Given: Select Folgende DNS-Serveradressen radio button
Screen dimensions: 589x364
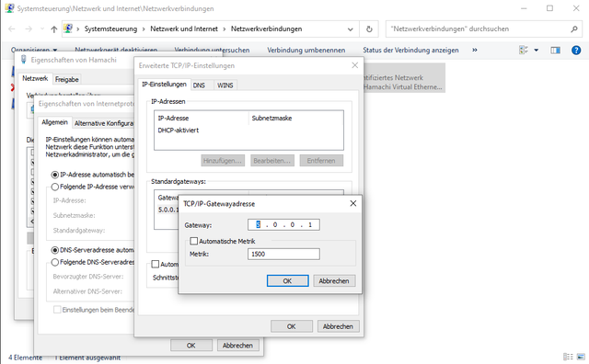Looking at the screenshot, I should (x=55, y=262).
